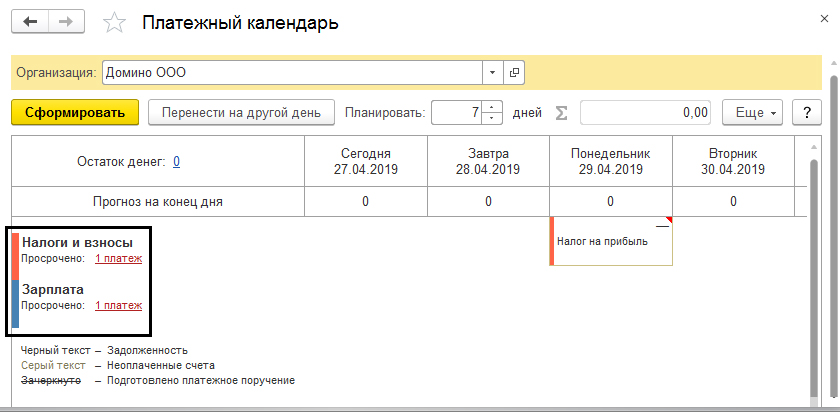Expand the Организация dropdown list
The image size is (840, 412).
click(492, 73)
